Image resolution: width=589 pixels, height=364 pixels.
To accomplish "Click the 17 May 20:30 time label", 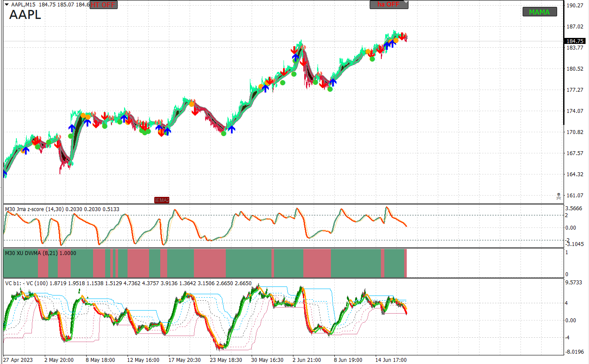I will click(184, 360).
